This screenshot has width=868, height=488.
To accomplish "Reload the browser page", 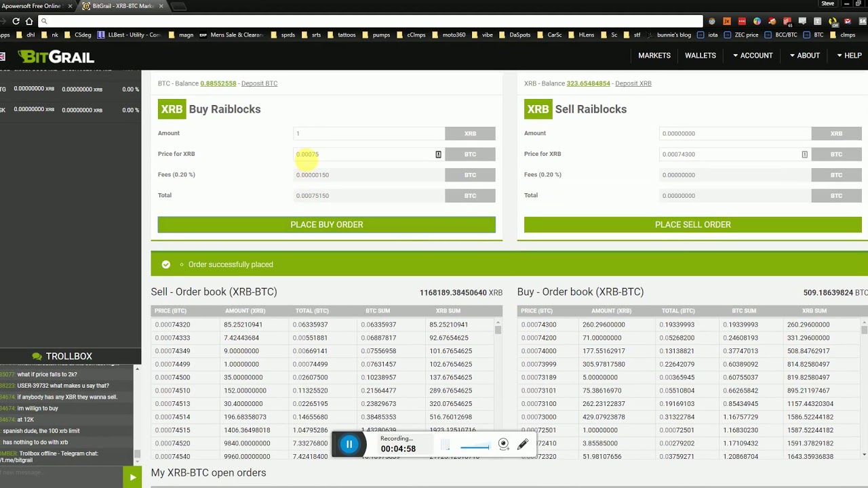I will point(16,21).
